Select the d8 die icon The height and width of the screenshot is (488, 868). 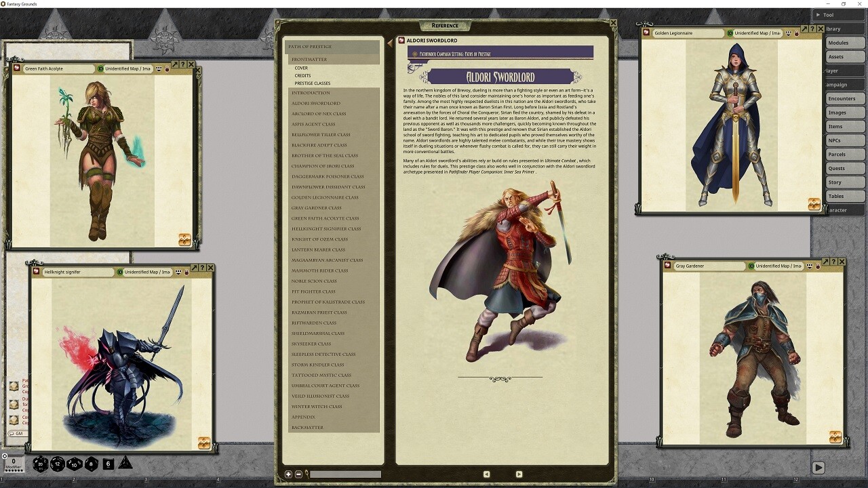pyautogui.click(x=91, y=464)
